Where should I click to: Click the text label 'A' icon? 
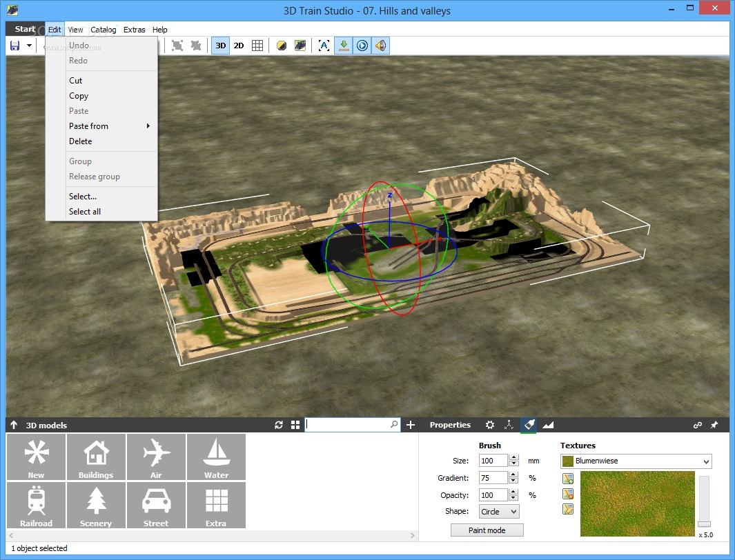pos(324,46)
